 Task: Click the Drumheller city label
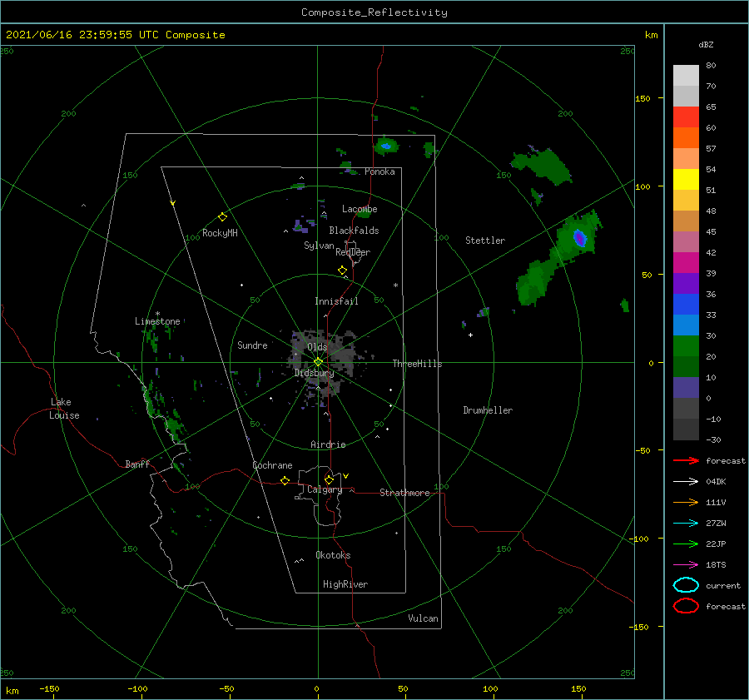pos(488,410)
